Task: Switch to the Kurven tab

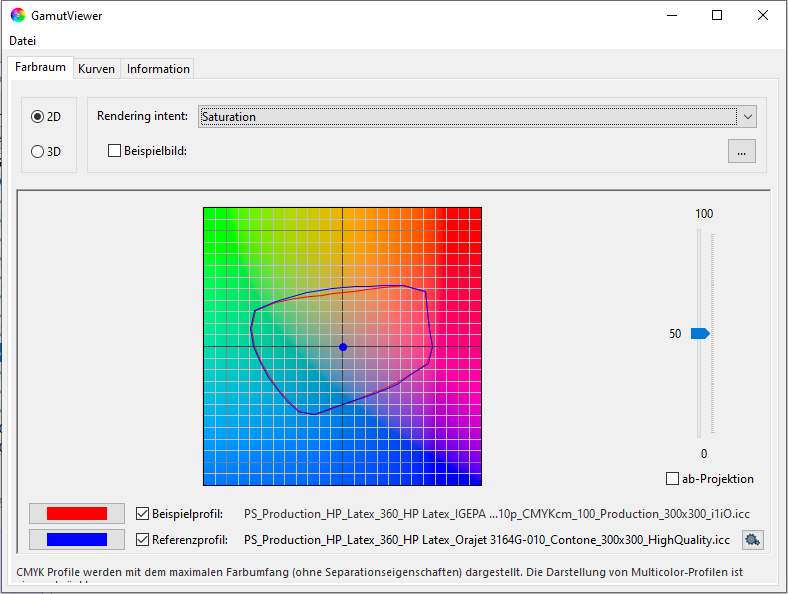Action: coord(96,69)
